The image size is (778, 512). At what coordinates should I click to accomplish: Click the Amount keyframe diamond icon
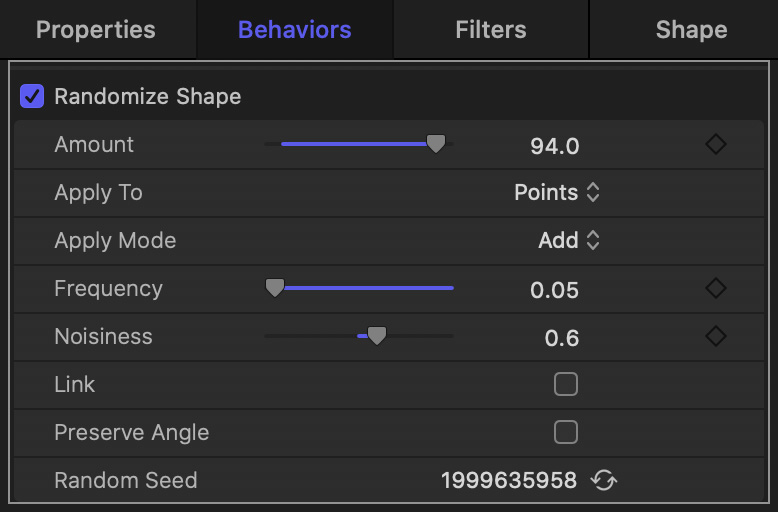coord(715,144)
